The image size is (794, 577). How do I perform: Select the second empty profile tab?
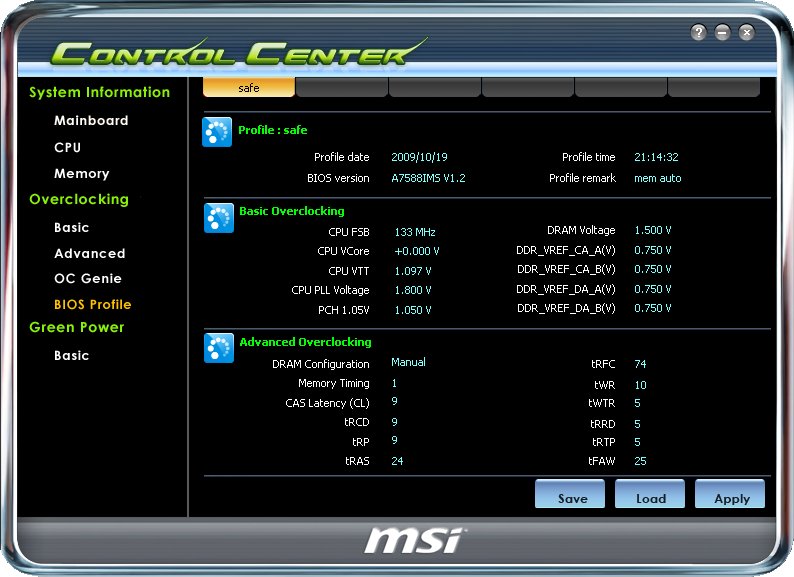342,87
